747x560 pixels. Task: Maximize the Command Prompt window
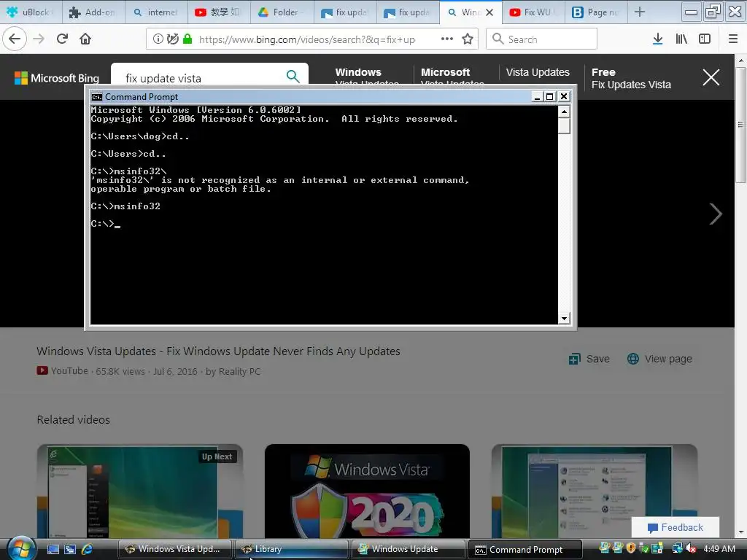550,97
